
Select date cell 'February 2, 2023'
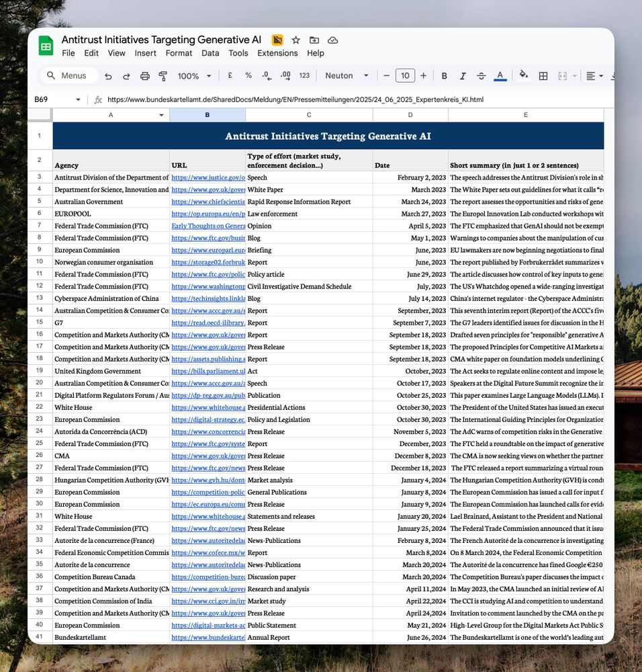click(410, 177)
